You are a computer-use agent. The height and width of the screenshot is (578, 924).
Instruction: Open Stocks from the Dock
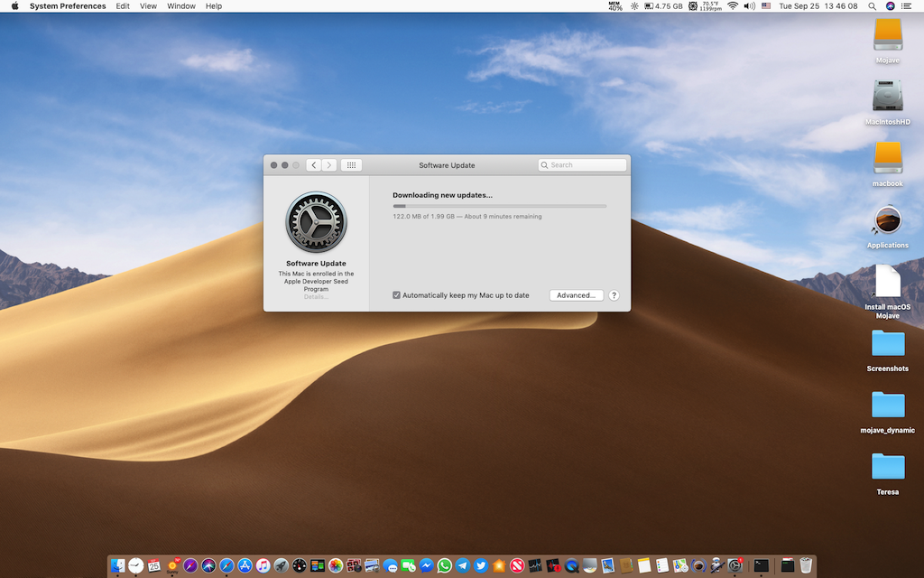[x=535, y=565]
